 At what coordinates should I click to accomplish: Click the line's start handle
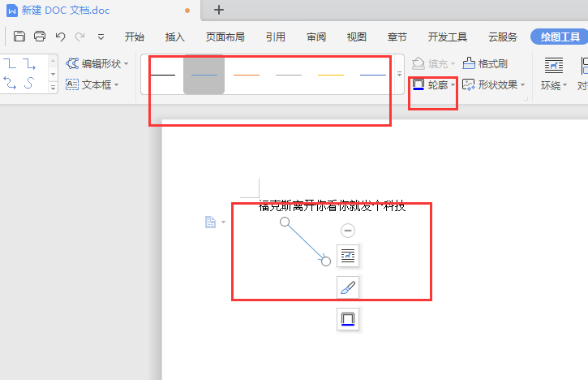(x=285, y=222)
